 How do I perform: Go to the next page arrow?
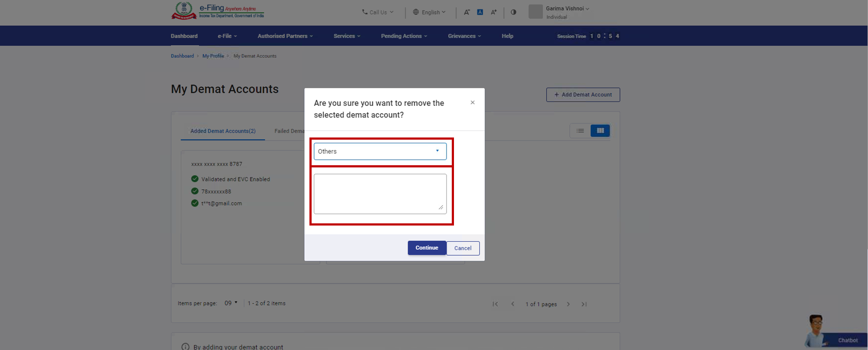click(x=568, y=304)
